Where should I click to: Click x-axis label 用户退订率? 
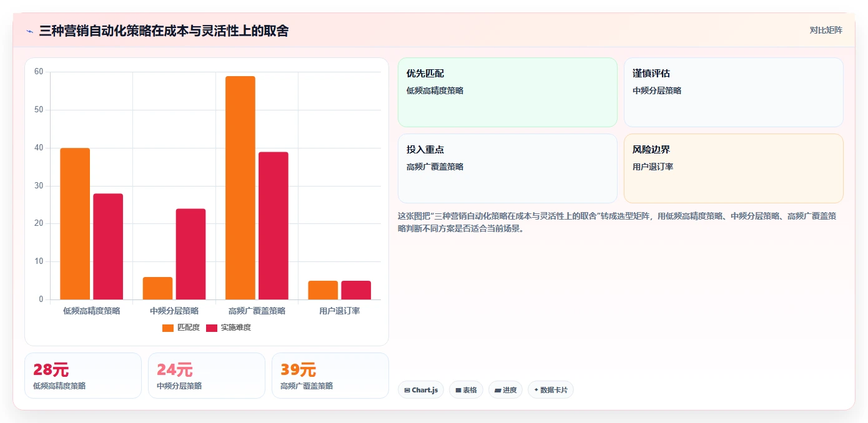click(x=340, y=311)
